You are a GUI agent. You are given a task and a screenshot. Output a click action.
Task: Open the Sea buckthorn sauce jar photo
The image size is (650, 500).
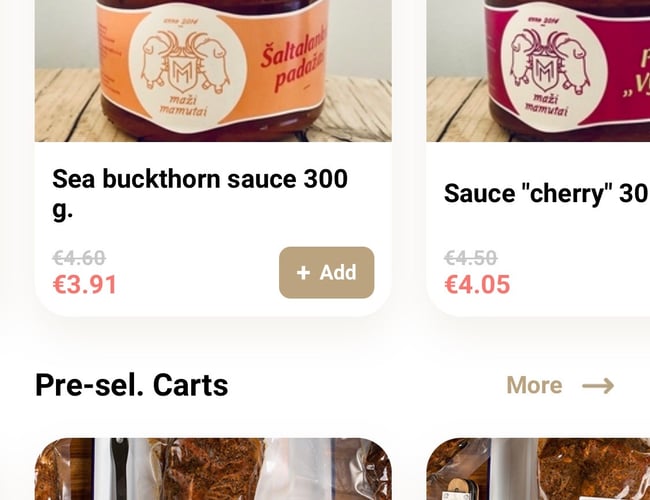coord(213,70)
